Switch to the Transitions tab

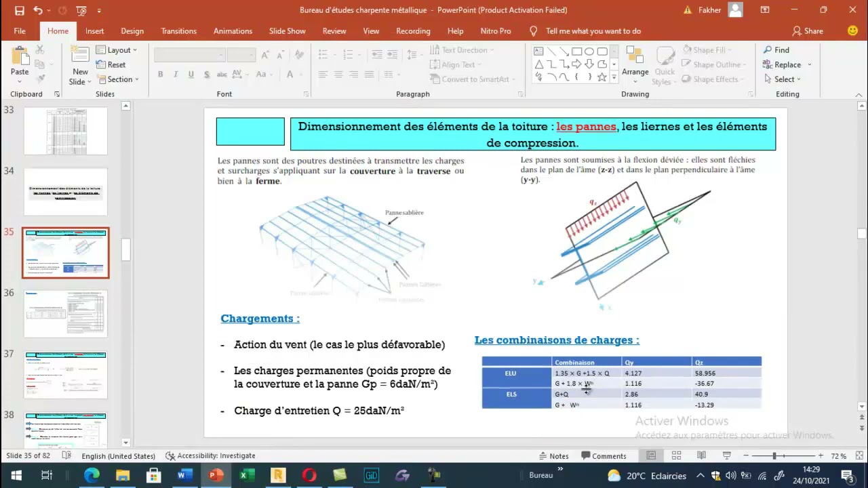pyautogui.click(x=178, y=31)
